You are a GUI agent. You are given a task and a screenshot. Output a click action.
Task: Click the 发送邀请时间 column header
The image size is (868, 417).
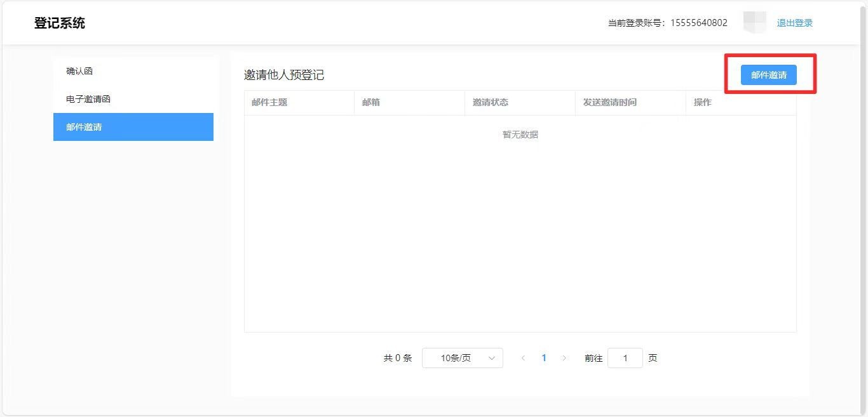pyautogui.click(x=631, y=103)
